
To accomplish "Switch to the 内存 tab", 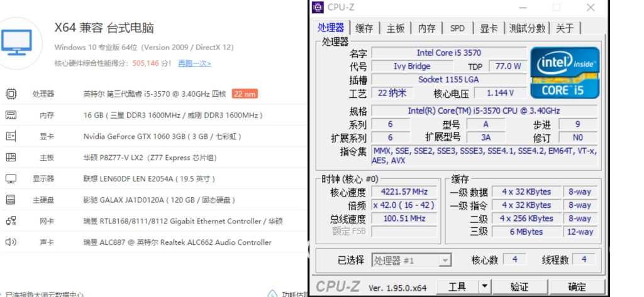I will click(427, 28).
